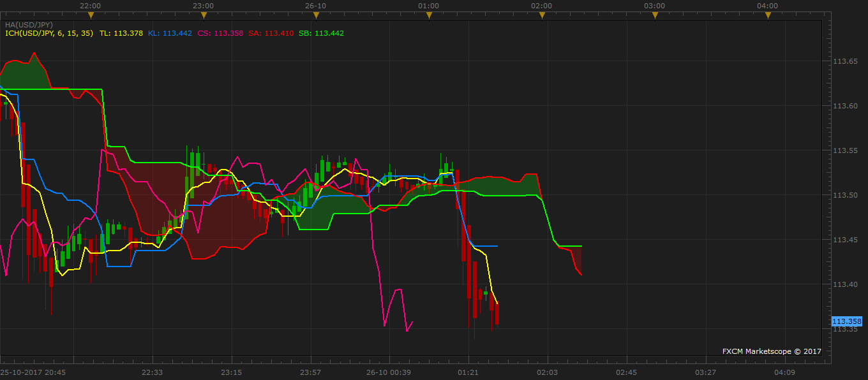Click the 23:57 bottom time label
Screen dimensions: 868x380
pos(310,372)
